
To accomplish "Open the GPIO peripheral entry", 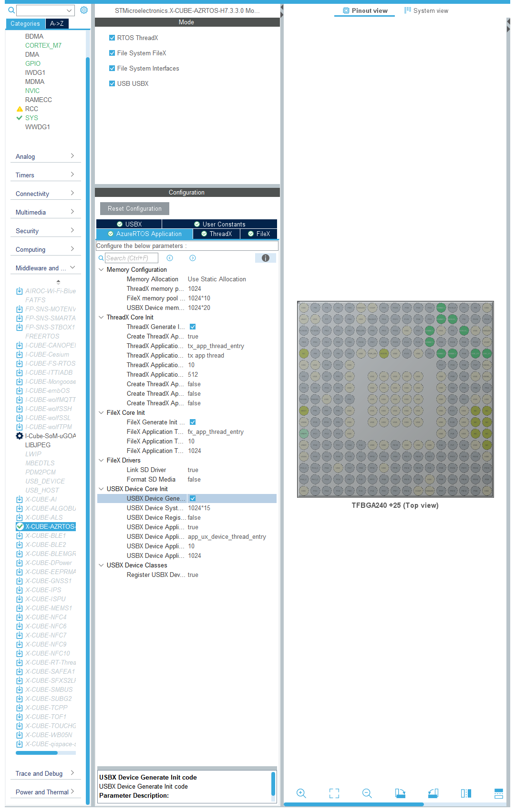I will click(x=33, y=63).
